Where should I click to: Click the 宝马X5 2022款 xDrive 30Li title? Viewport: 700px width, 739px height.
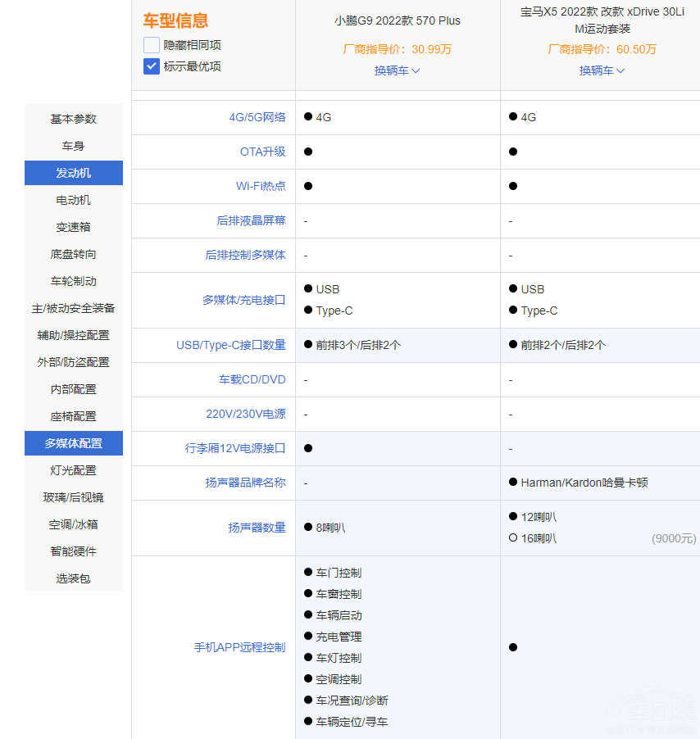pos(602,20)
